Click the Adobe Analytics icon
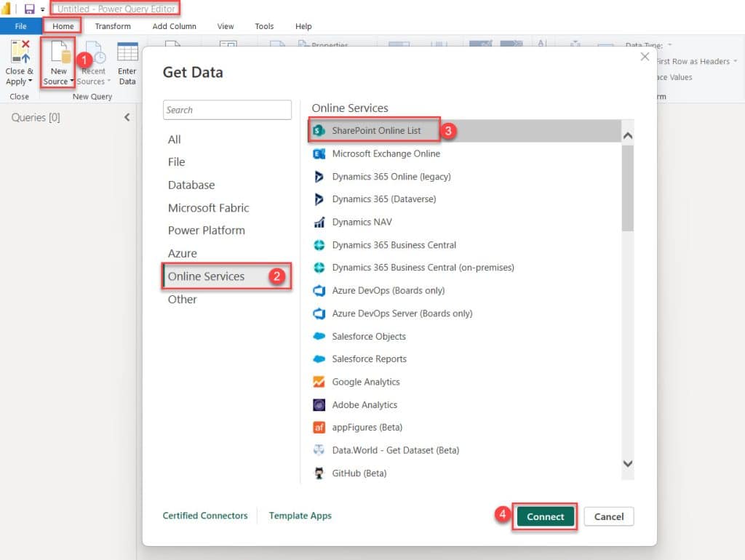Screen dimensions: 745x560 [x=319, y=404]
